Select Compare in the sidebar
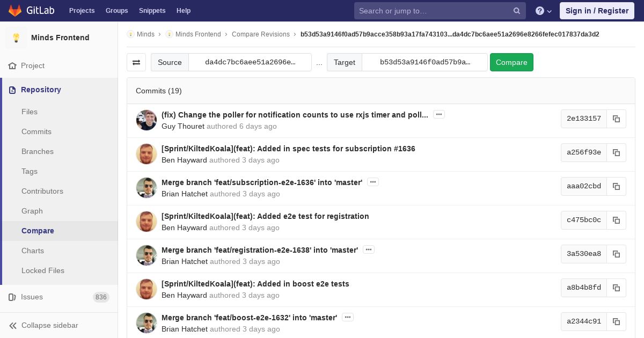The image size is (644, 338). tap(38, 231)
